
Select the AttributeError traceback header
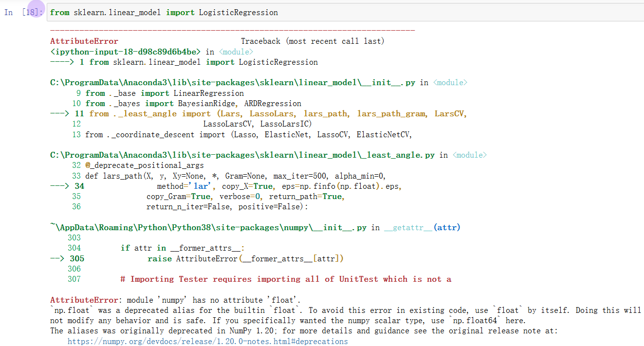84,41
